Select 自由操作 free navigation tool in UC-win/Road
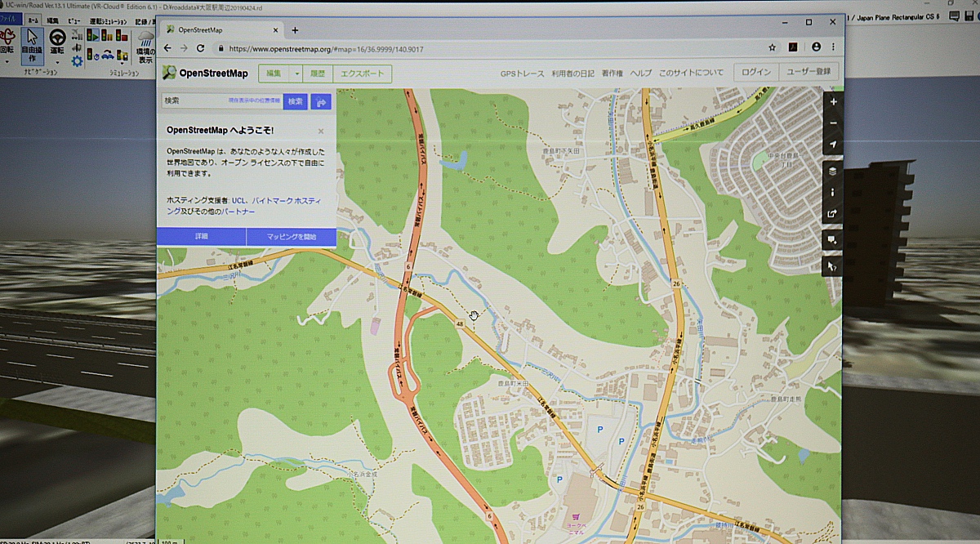980x544 pixels. click(x=32, y=47)
